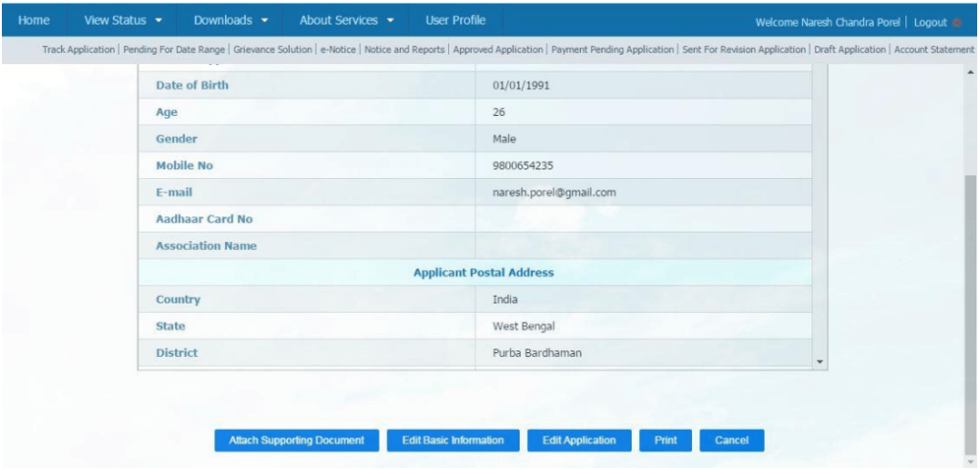Image resolution: width=980 pixels, height=470 pixels.
Task: Click the State value West Bengal
Action: [523, 326]
